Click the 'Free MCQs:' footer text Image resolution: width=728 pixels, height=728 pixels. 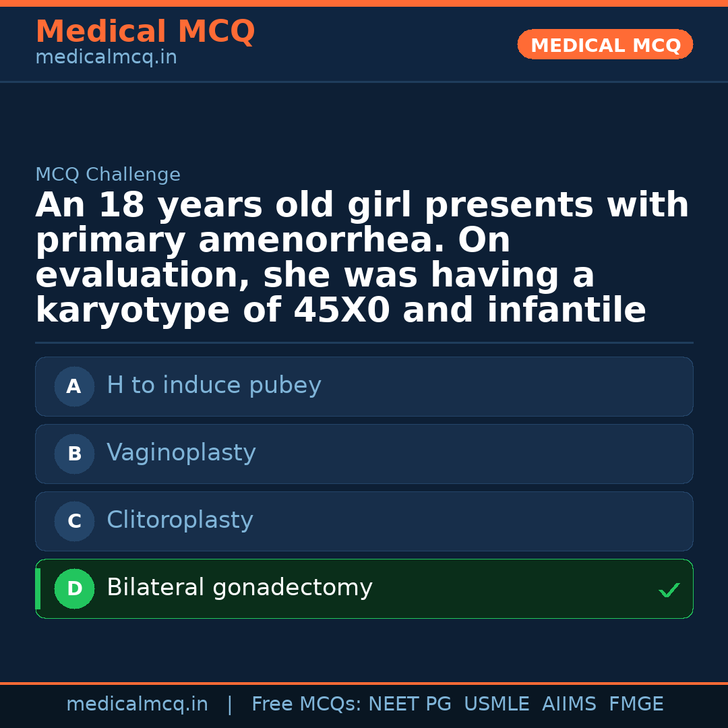[x=306, y=704]
